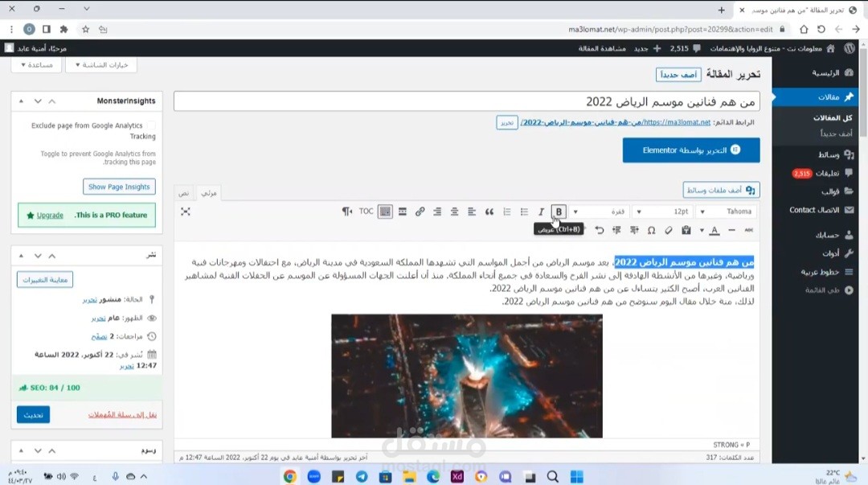Screen dimensions: 868x485
Task: Clear formatting using the eraser icon
Action: pos(668,230)
